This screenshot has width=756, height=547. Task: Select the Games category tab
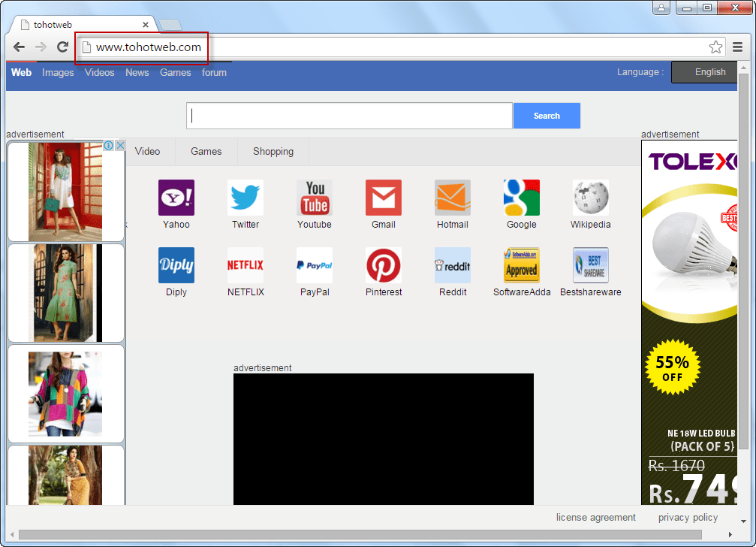206,152
